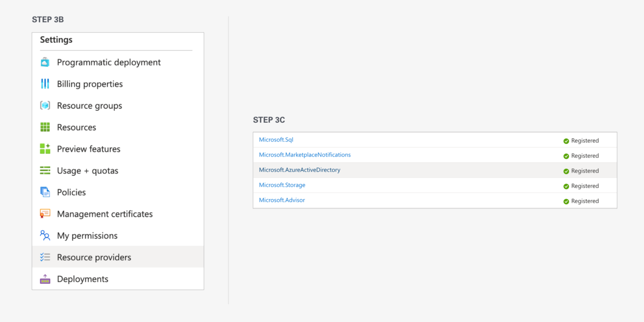
Task: Click the Management certificates icon
Action: [x=45, y=214]
